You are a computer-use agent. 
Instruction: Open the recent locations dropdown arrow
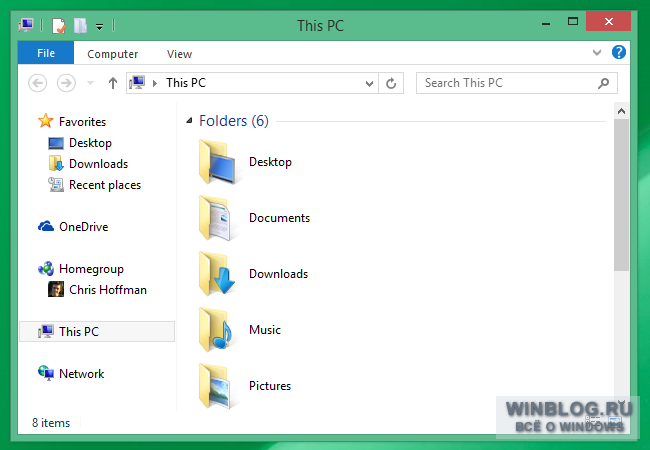[x=90, y=83]
